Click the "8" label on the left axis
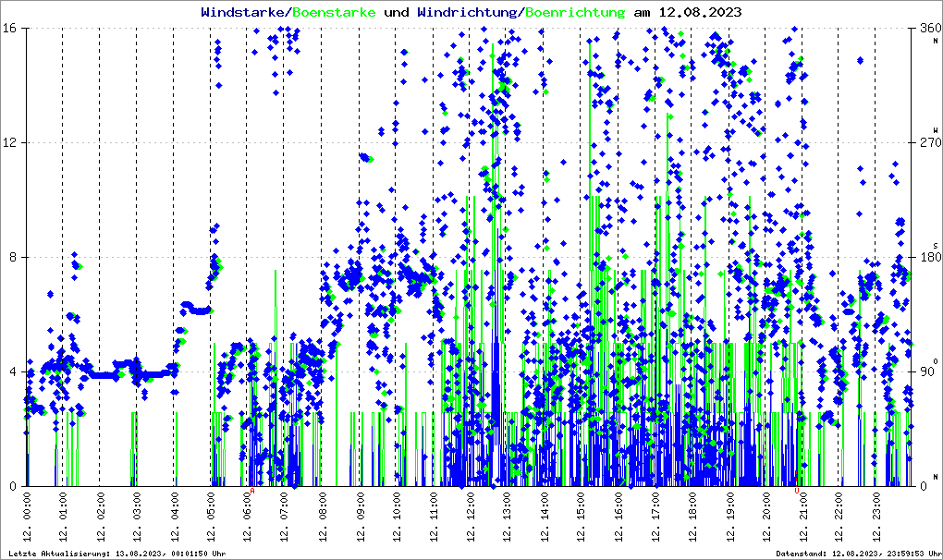The image size is (943, 560). 17,258
